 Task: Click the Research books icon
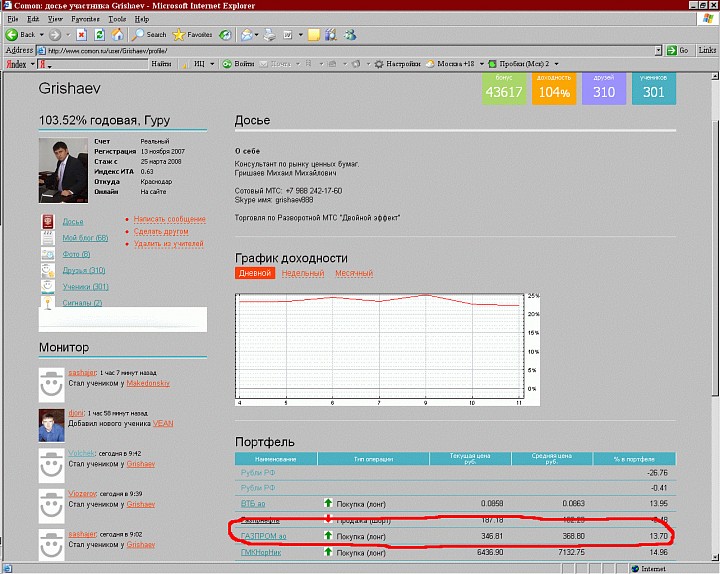point(331,34)
